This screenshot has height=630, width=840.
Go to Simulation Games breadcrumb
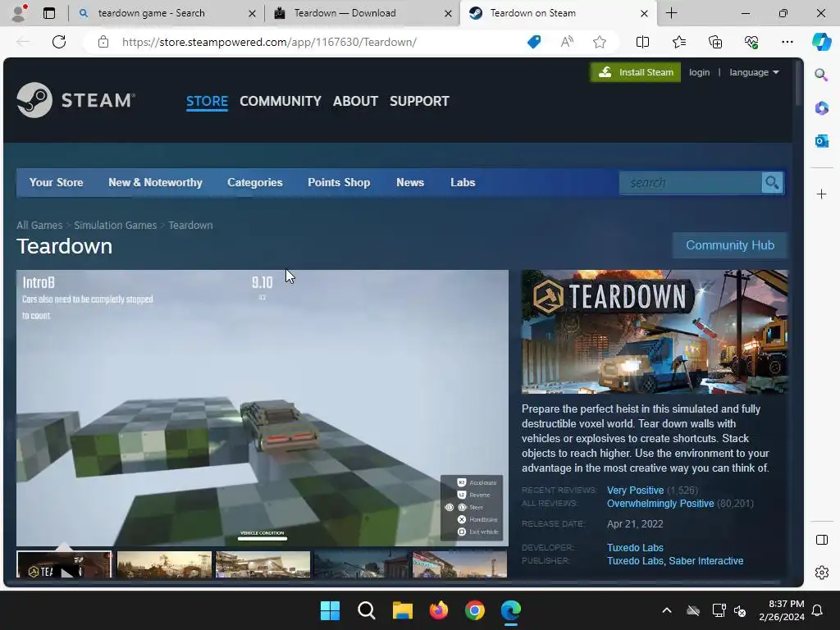click(115, 225)
